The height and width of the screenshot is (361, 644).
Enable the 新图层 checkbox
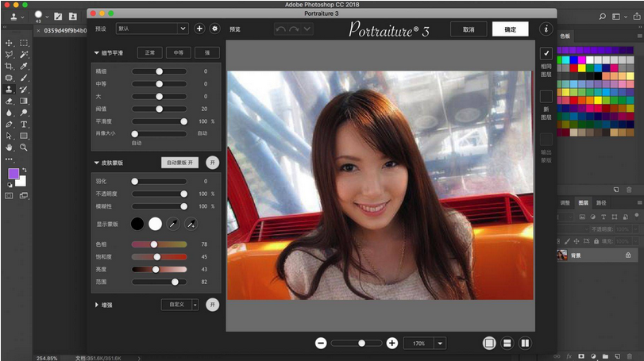tap(546, 97)
